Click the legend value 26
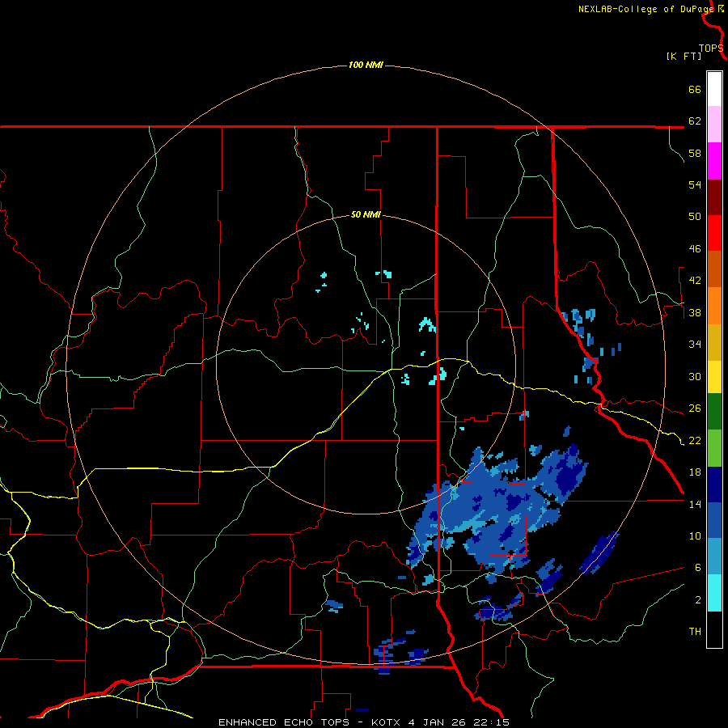Image resolution: width=728 pixels, height=728 pixels. pos(695,408)
